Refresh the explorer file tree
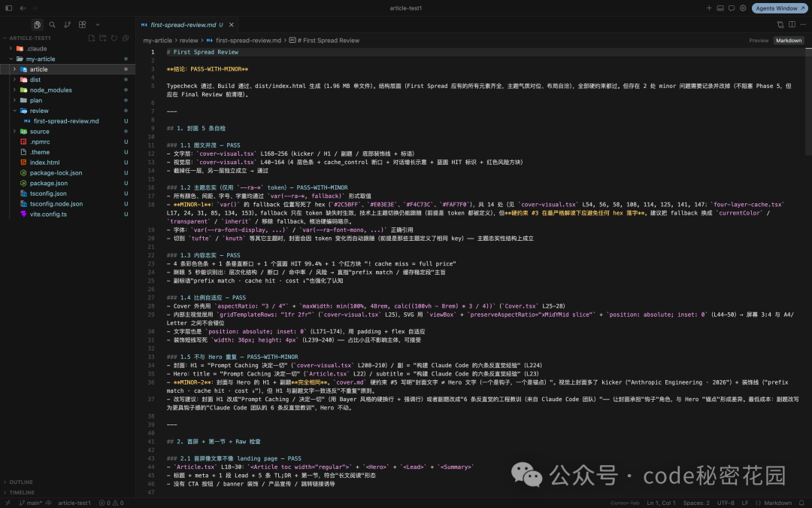 (x=114, y=38)
